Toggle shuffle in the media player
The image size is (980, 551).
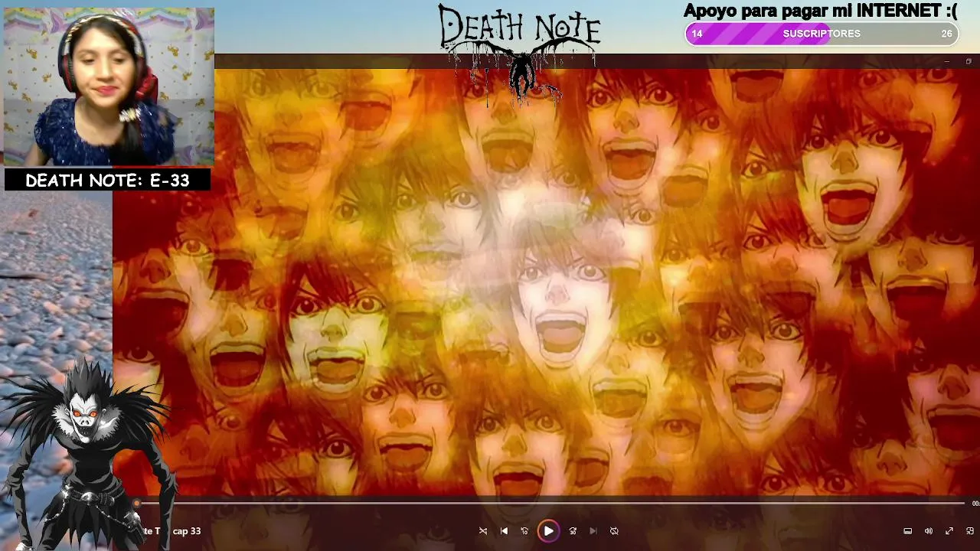click(x=482, y=531)
